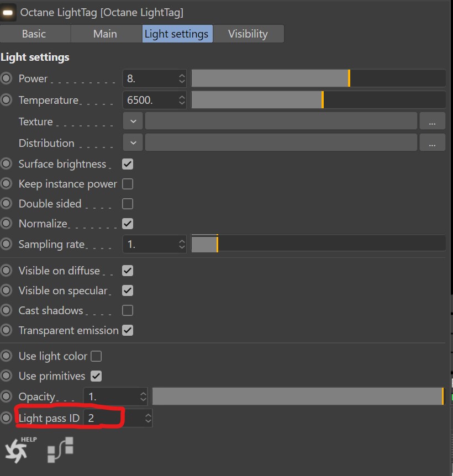Click the Distribution link field
The height and width of the screenshot is (476, 453).
[x=281, y=142]
